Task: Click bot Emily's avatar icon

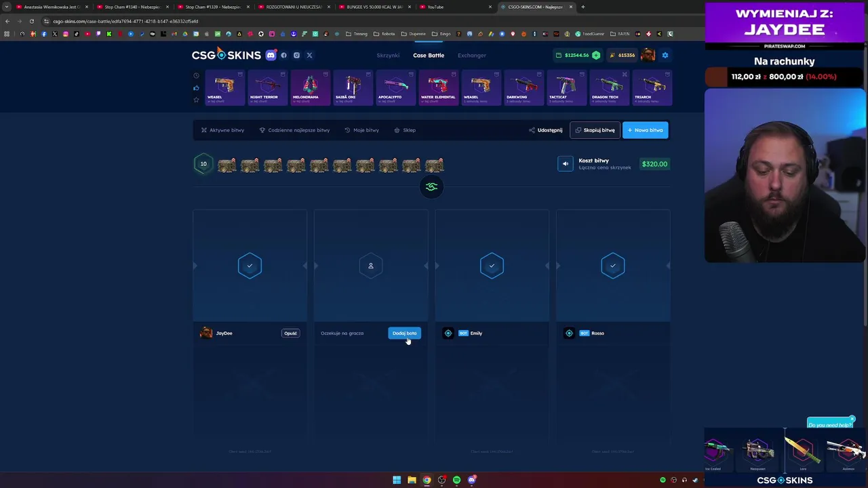Action: (448, 333)
